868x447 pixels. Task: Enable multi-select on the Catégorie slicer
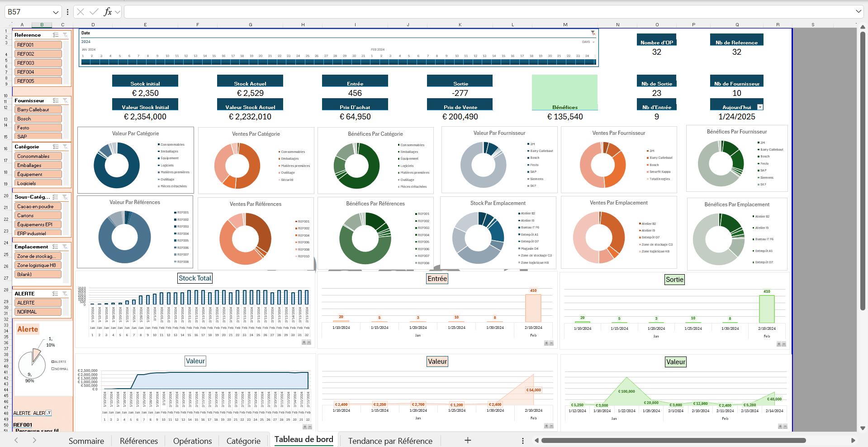56,147
